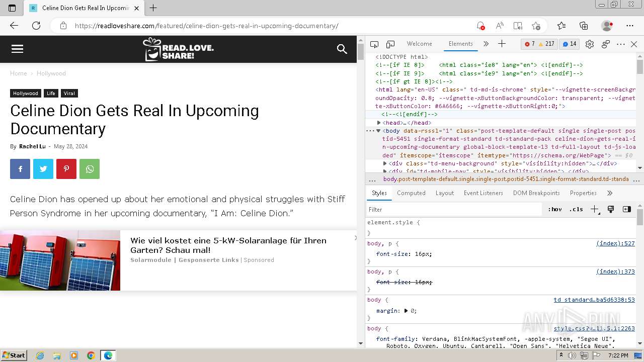Open td_standard stylesheet source link

[x=594, y=300]
